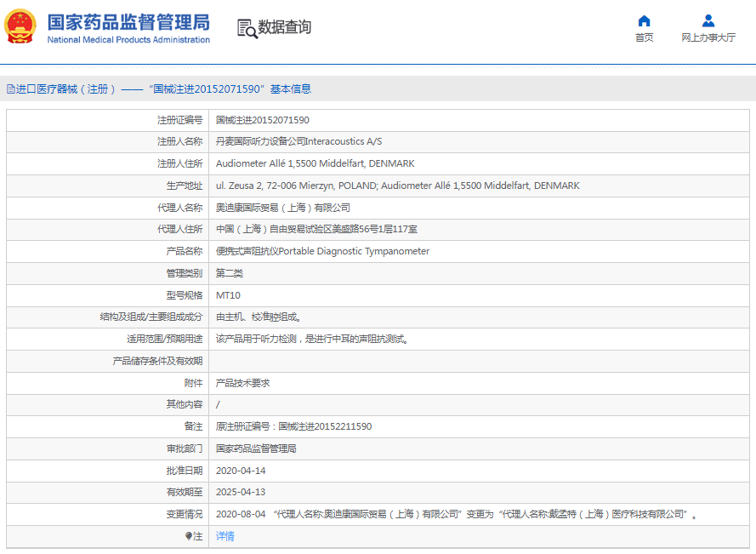The width and height of the screenshot is (756, 554).
Task: Click the 适用范围/预期用途 label
Action: (x=165, y=340)
